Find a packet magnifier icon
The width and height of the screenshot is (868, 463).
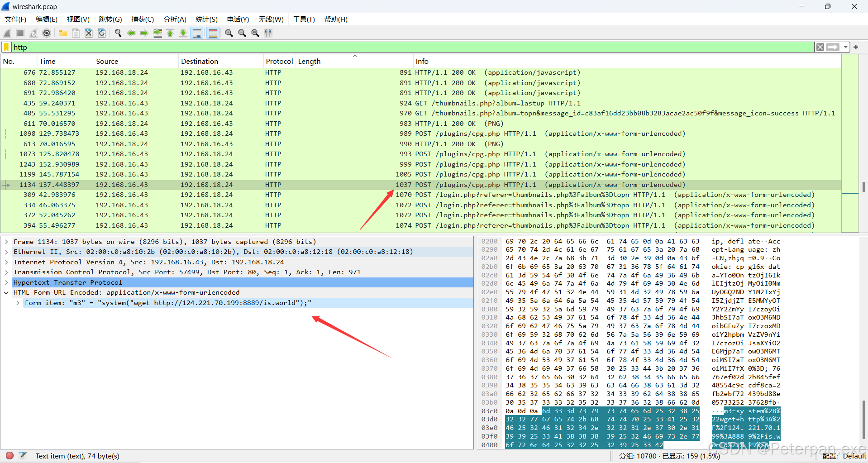pos(118,33)
